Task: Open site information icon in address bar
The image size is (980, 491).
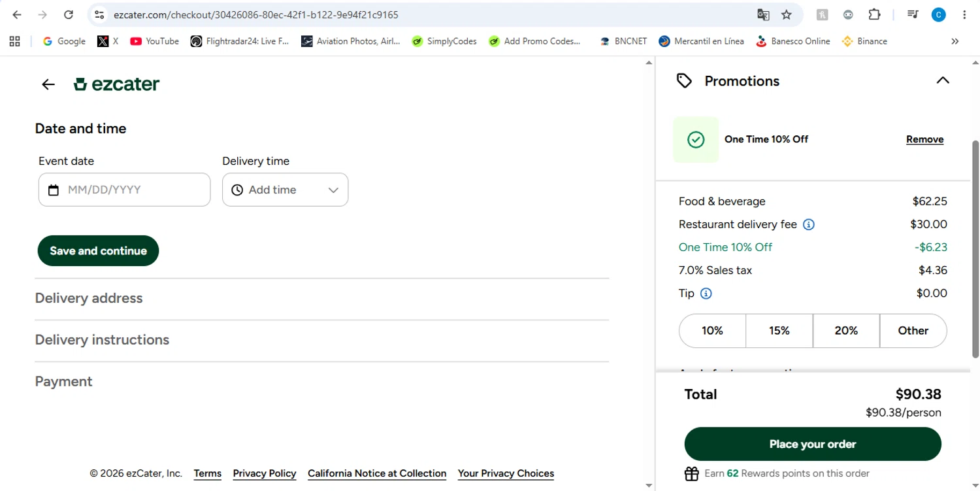Action: (99, 14)
